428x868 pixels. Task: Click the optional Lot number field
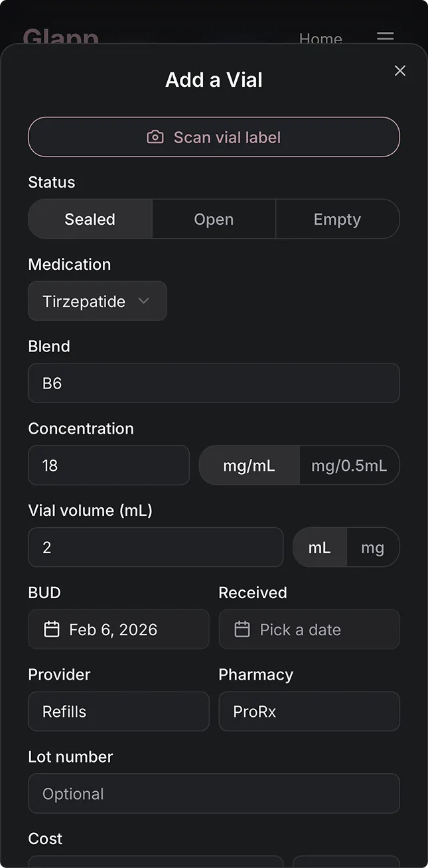pyautogui.click(x=214, y=794)
